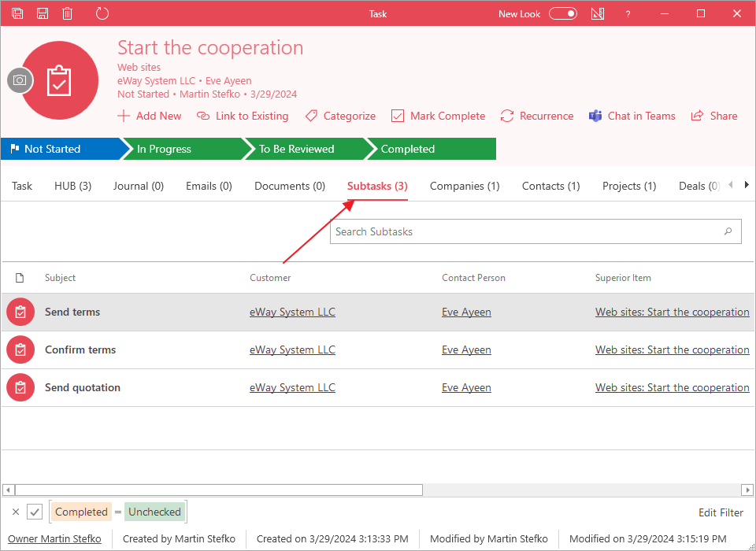This screenshot has height=551, width=756.
Task: Click the Refresh circular arrow icon
Action: [x=102, y=13]
